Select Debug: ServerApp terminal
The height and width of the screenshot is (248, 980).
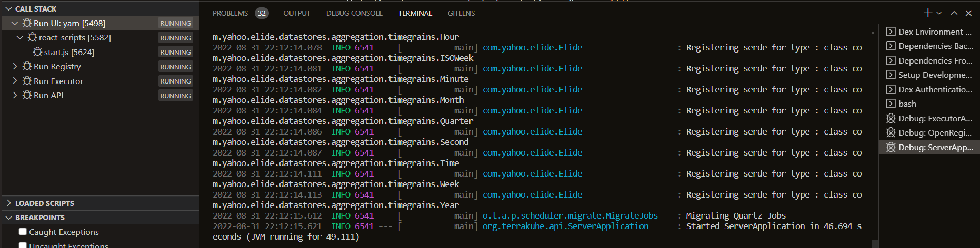[929, 148]
